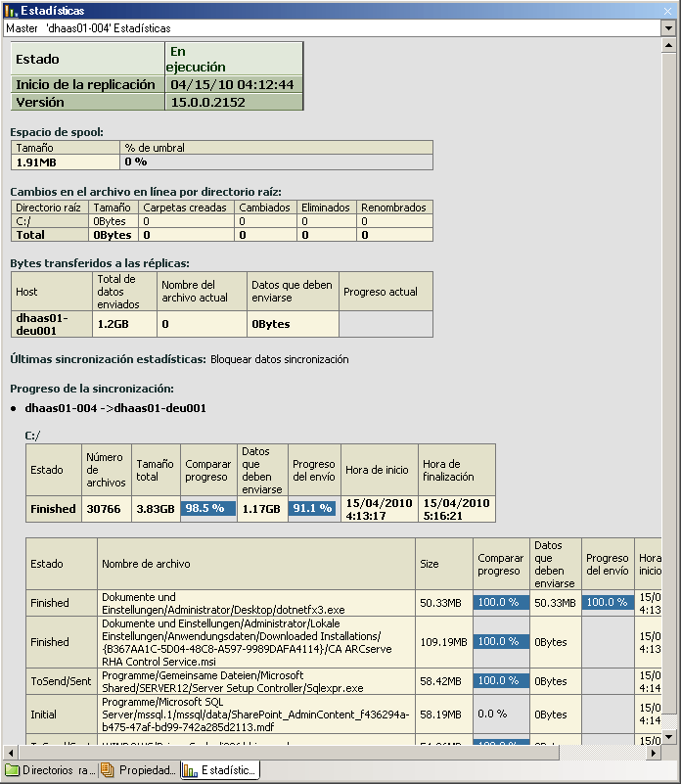Click the horizontal scrollbar thumb
The image size is (681, 784).
pos(289,753)
